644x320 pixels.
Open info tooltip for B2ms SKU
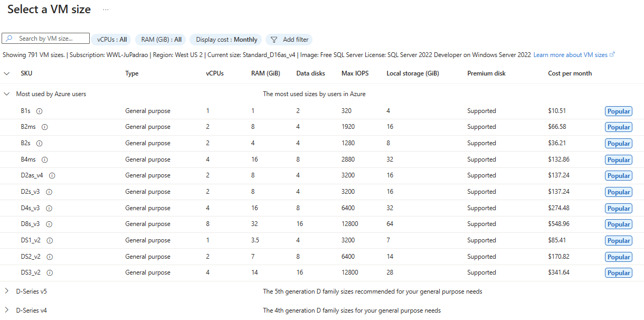[44, 127]
